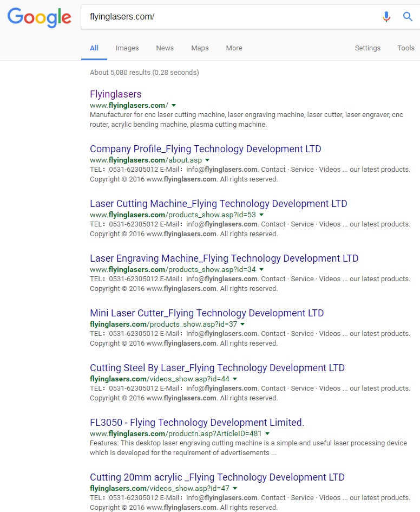Click green URL www.flyinglasers.com/products_show.asp?id=34
The width and height of the screenshot is (420, 512).
pos(173,270)
